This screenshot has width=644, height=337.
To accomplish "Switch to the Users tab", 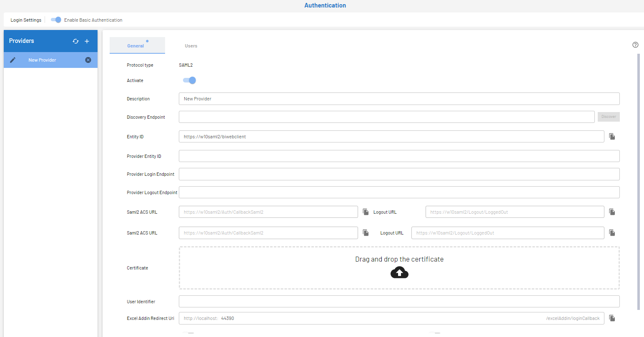I will click(x=191, y=46).
